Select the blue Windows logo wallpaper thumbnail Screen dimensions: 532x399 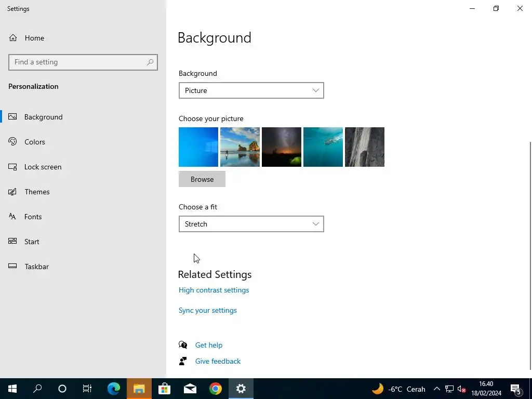point(198,147)
